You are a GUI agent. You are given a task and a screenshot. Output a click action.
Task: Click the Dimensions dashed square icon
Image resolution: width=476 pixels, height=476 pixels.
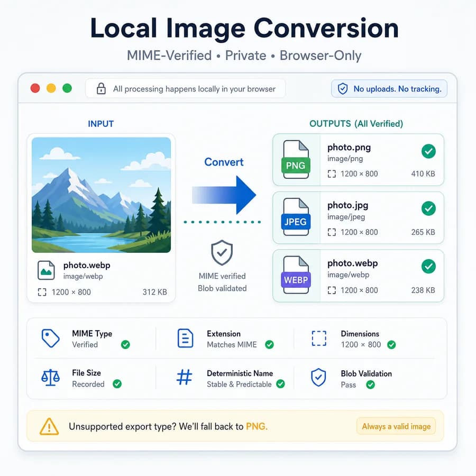(x=319, y=338)
